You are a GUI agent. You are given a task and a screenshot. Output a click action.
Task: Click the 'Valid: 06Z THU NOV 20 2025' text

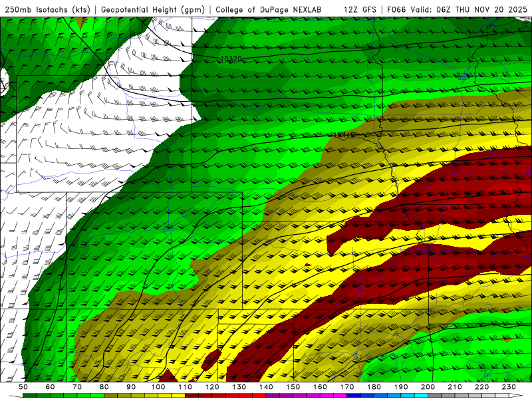click(x=469, y=9)
